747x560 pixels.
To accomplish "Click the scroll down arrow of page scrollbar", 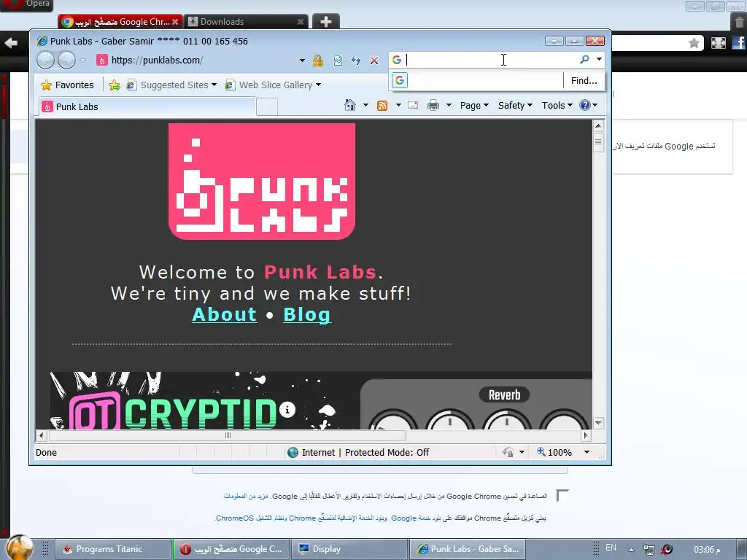I will 599,423.
